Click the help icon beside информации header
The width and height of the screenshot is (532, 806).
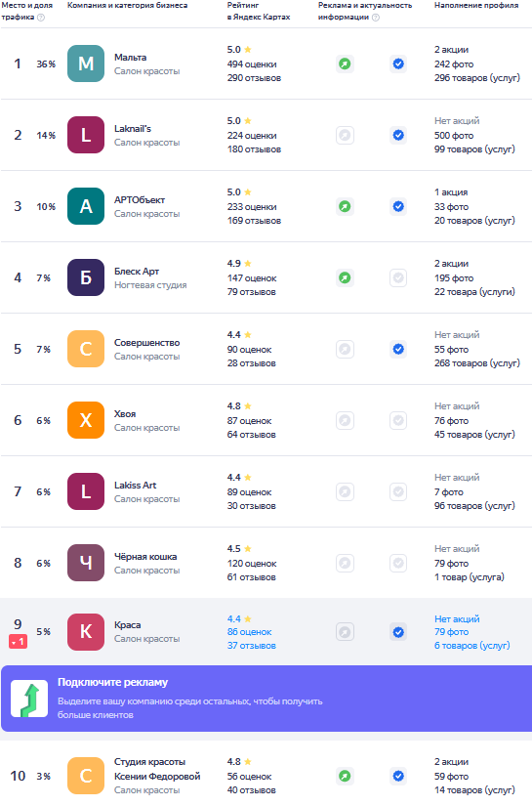point(376,18)
